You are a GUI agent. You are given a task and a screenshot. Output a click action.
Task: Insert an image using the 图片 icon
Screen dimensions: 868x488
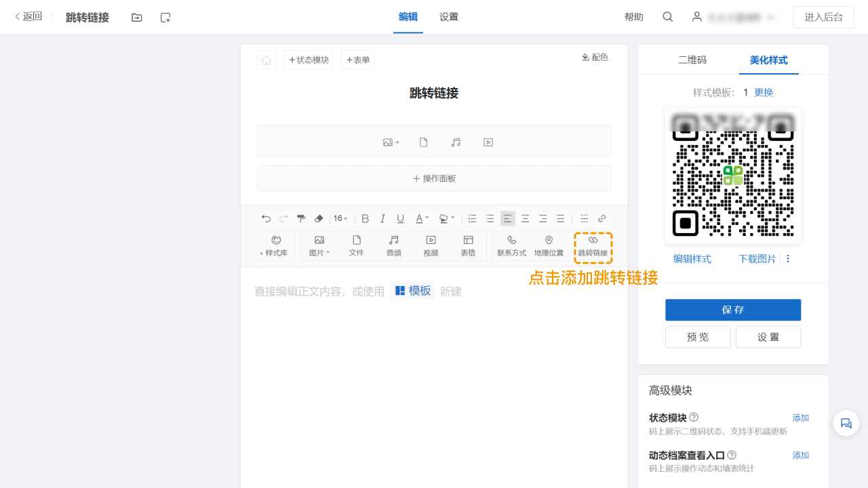pyautogui.click(x=318, y=245)
